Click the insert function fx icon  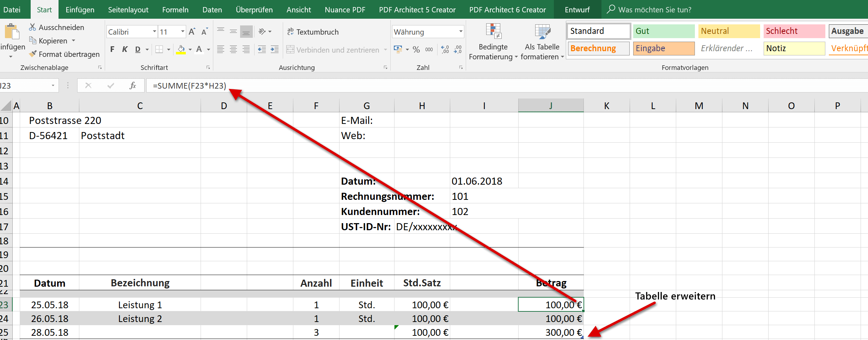click(x=133, y=85)
